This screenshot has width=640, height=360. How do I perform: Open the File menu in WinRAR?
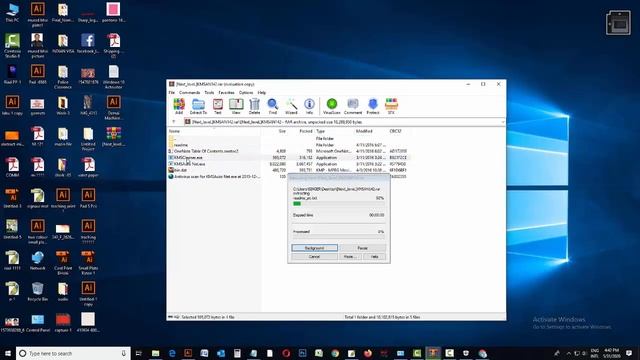(172, 93)
